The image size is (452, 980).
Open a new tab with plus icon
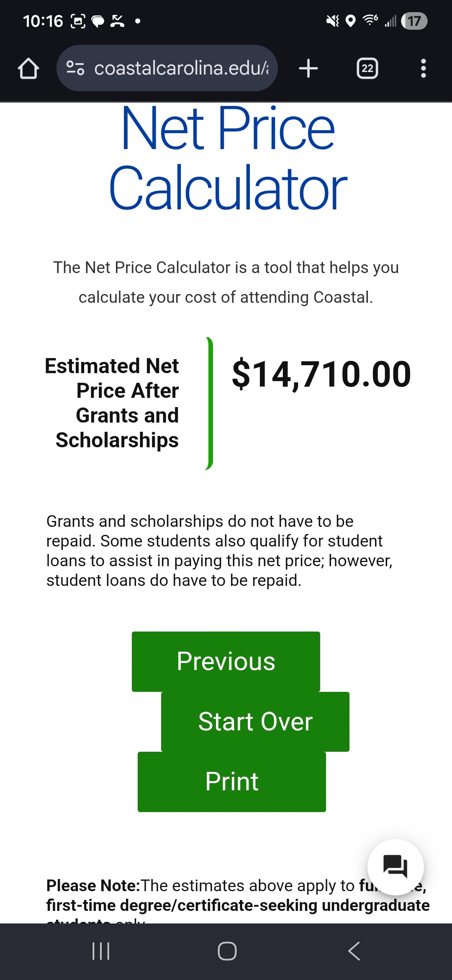(308, 68)
